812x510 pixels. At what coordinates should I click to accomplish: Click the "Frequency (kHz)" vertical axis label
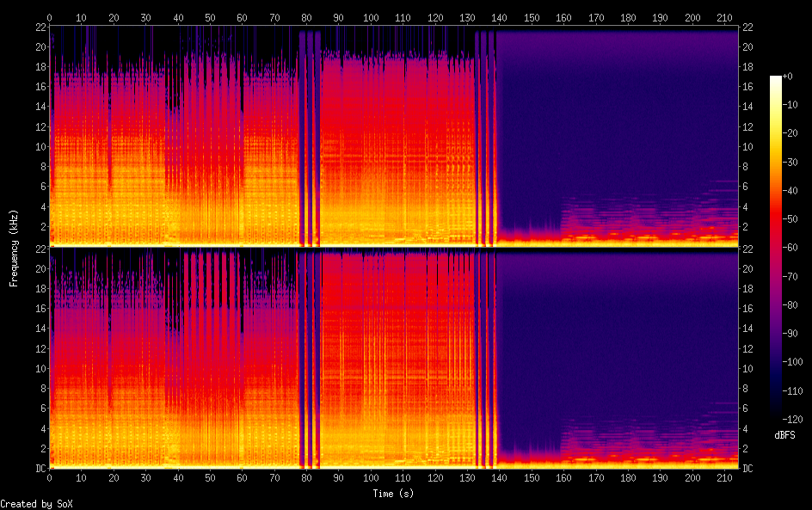14,248
